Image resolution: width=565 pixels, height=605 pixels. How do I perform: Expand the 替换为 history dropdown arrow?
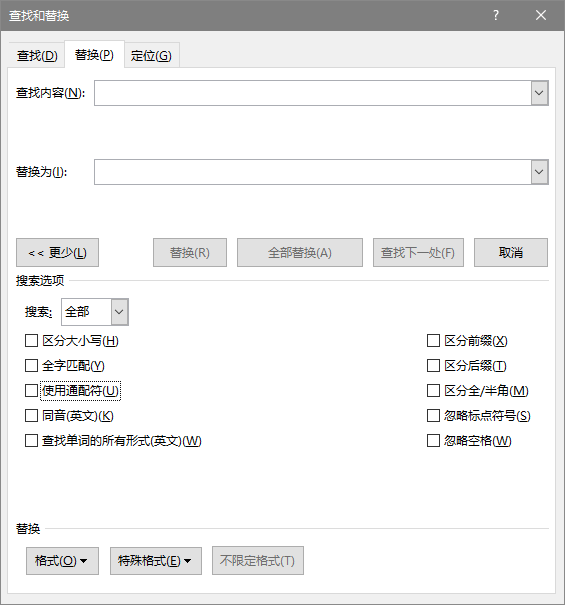click(x=540, y=172)
